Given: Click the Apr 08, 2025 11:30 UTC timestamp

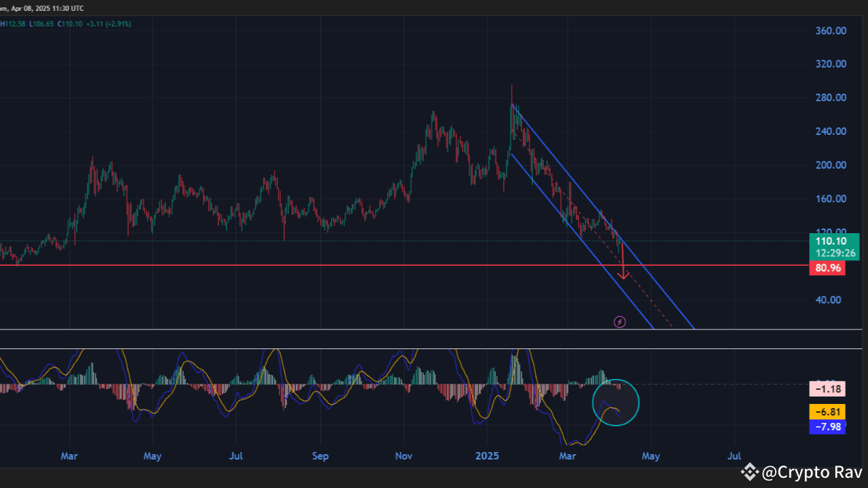Looking at the screenshot, I should click(x=43, y=8).
